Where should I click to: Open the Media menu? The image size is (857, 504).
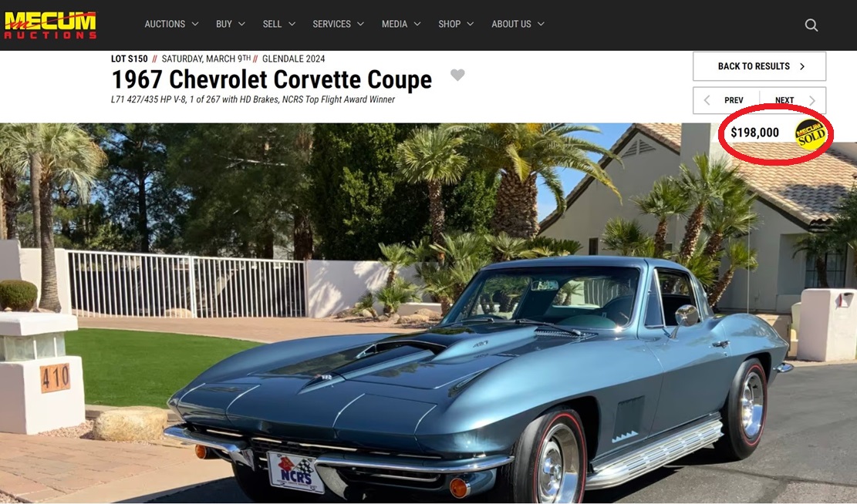click(401, 24)
